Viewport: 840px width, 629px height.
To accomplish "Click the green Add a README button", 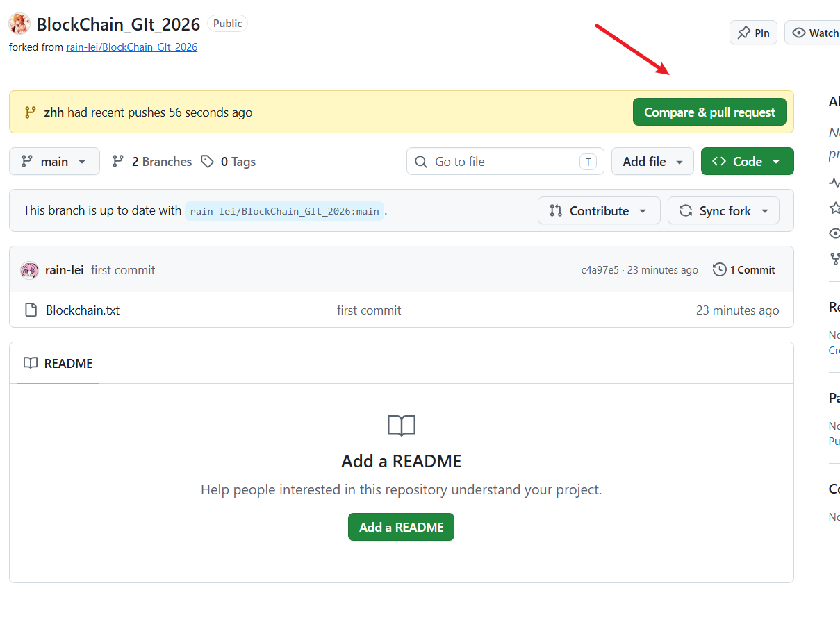I will coord(401,527).
